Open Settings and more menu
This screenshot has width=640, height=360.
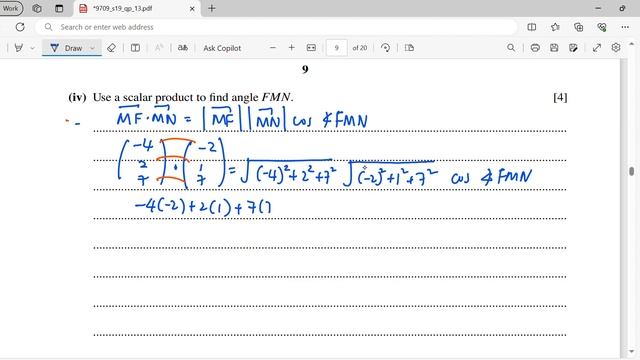(625, 27)
